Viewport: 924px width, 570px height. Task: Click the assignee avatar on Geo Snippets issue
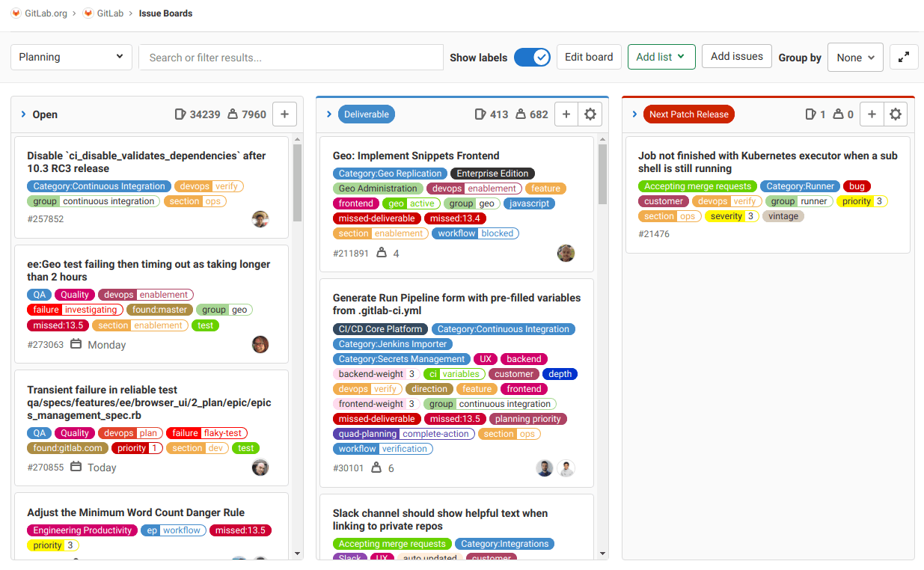click(x=566, y=253)
